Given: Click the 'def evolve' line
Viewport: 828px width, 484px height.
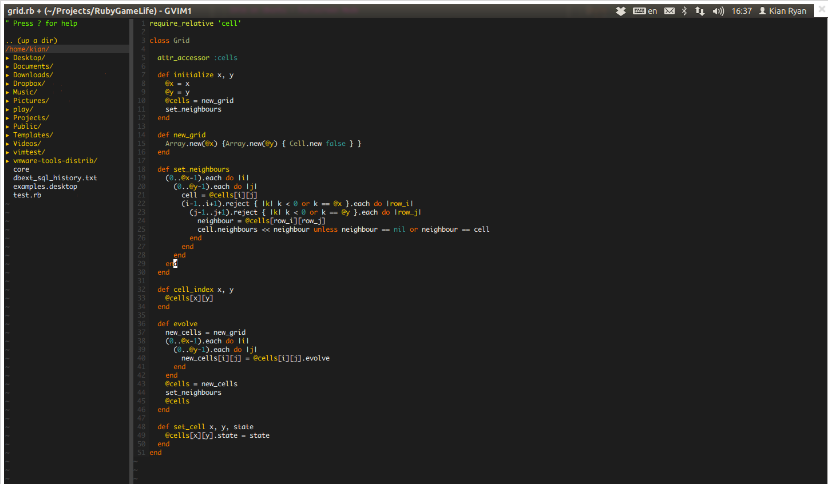Looking at the screenshot, I should 177,324.
